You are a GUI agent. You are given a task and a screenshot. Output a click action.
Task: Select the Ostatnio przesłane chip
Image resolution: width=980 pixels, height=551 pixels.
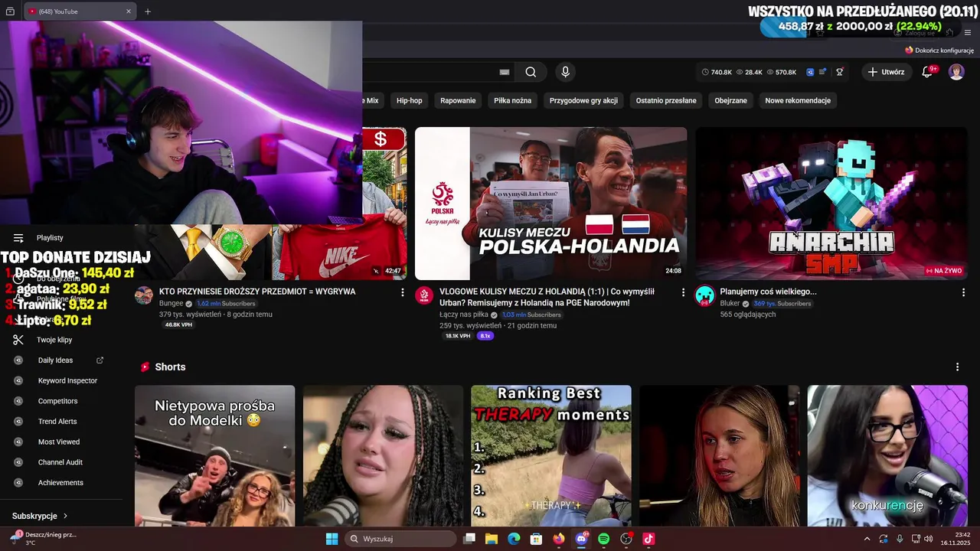pyautogui.click(x=666, y=100)
